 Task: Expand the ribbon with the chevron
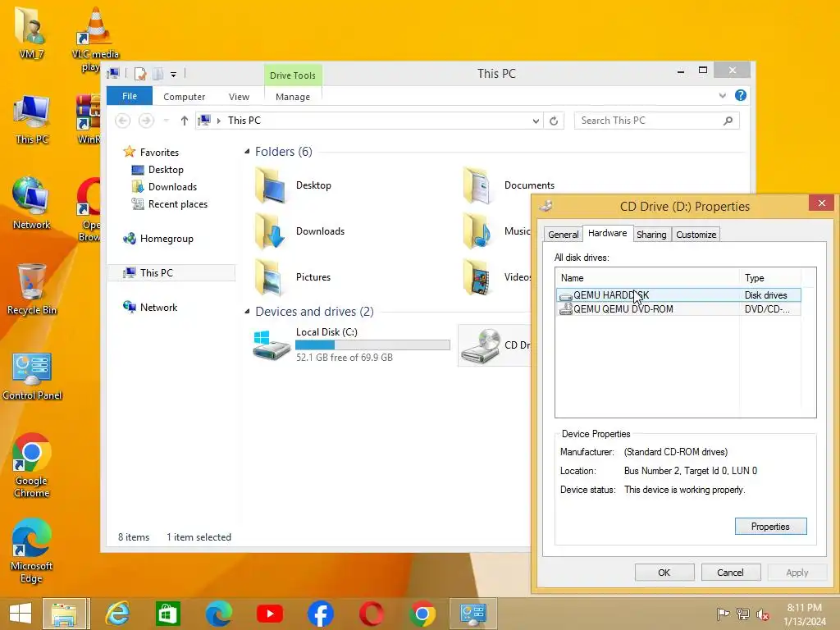click(722, 95)
